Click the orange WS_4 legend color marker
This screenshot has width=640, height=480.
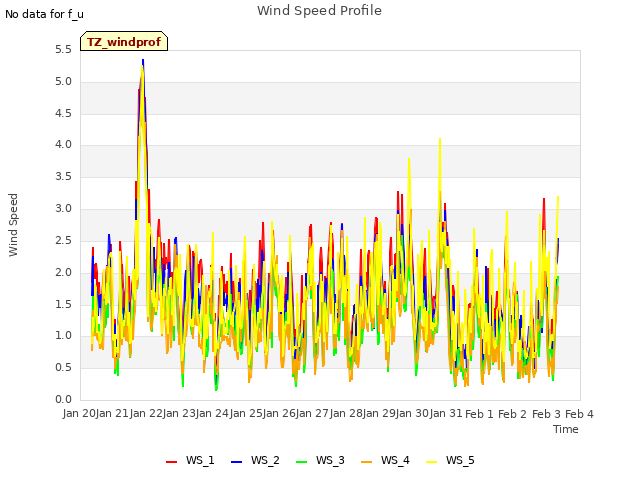(x=367, y=462)
